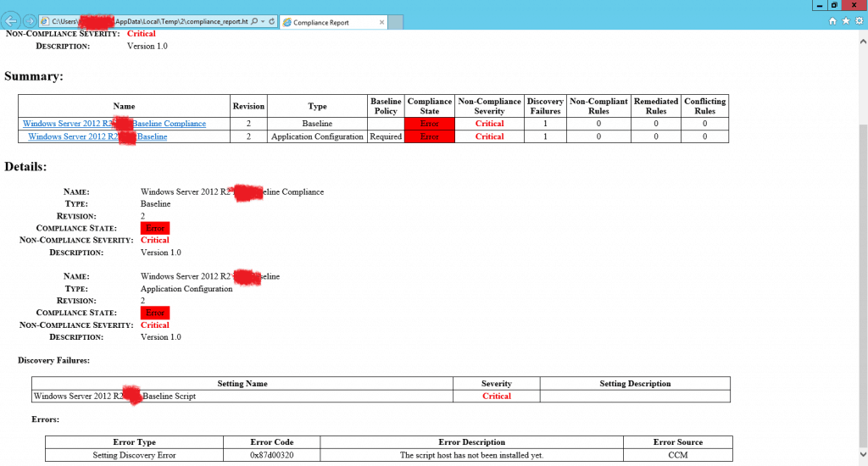Click Error state in second Details block
The height and width of the screenshot is (466, 868).
click(x=155, y=313)
